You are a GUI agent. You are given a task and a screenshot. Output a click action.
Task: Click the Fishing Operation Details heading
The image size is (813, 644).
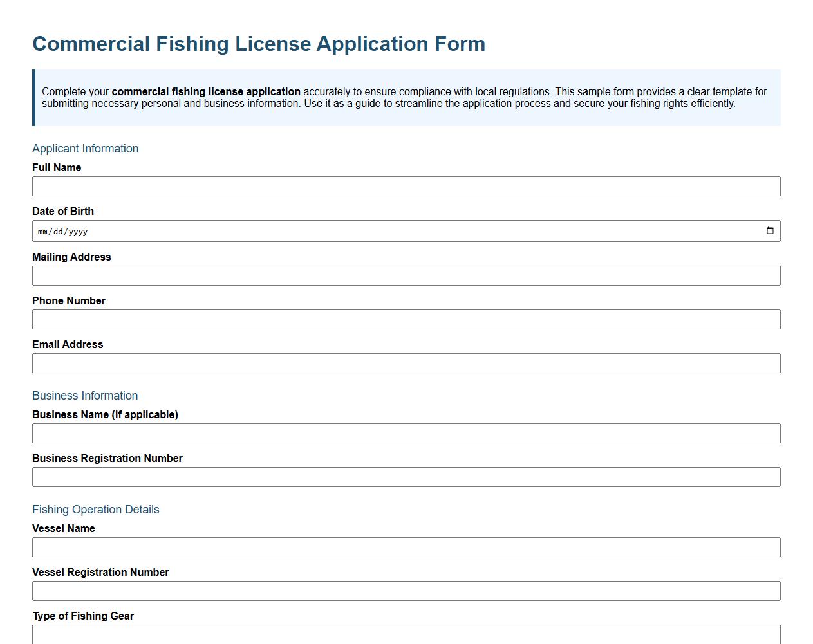pyautogui.click(x=95, y=510)
